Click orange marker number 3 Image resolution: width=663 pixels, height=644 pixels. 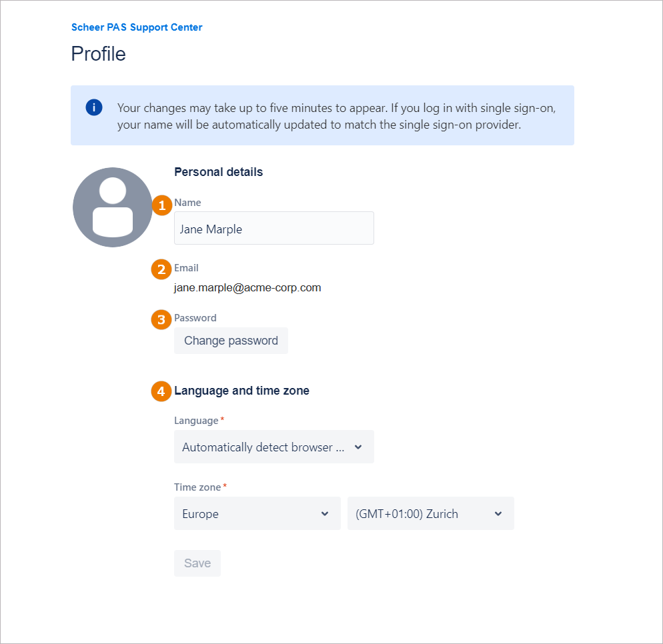click(161, 320)
